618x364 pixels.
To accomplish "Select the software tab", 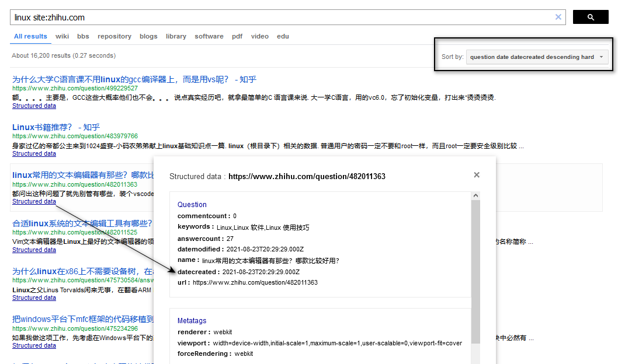I will click(209, 36).
